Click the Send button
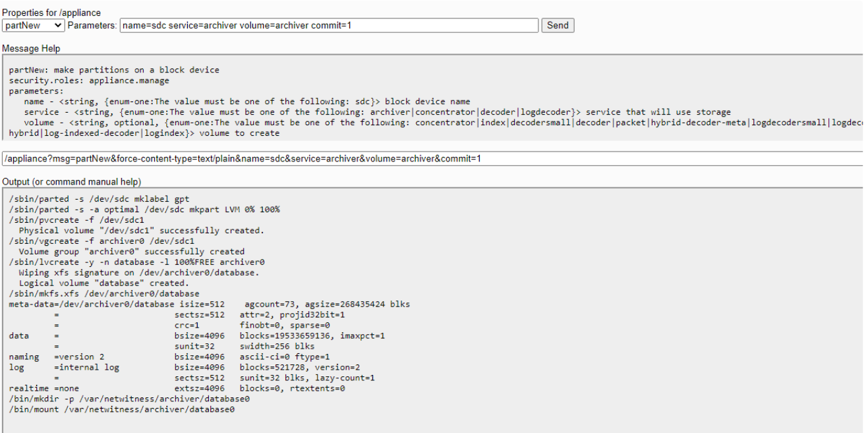 click(557, 25)
